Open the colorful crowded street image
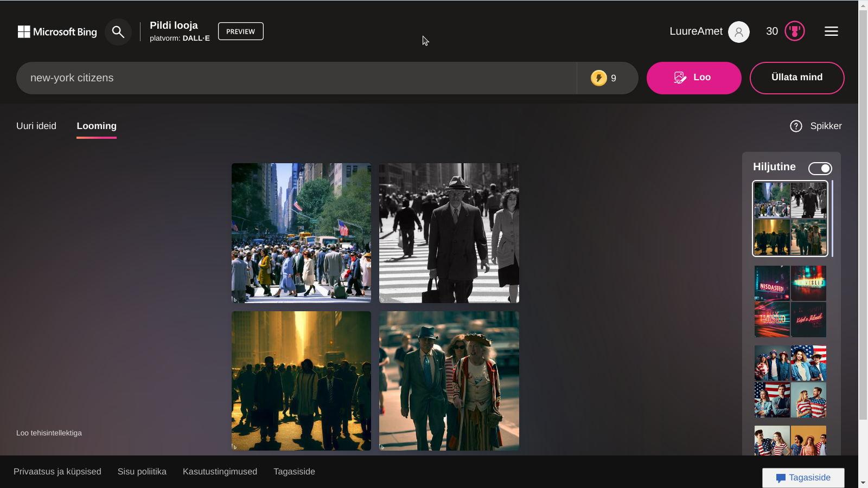868x488 pixels. 302,233
